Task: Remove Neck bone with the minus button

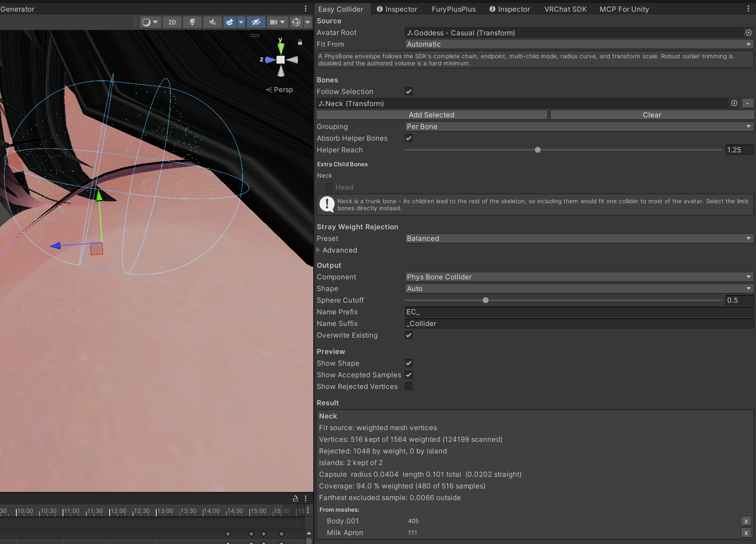Action: point(747,103)
